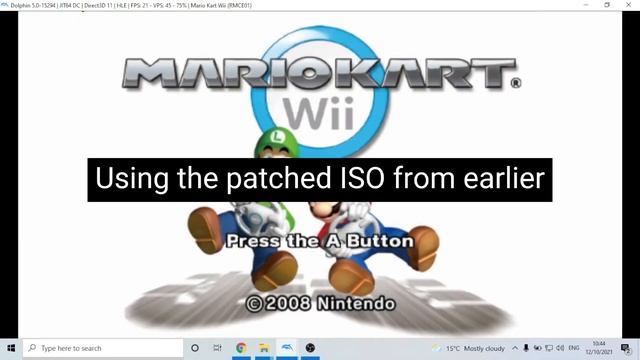
Task: Switch to Dolphin emulator taskbar icon
Action: point(287,348)
